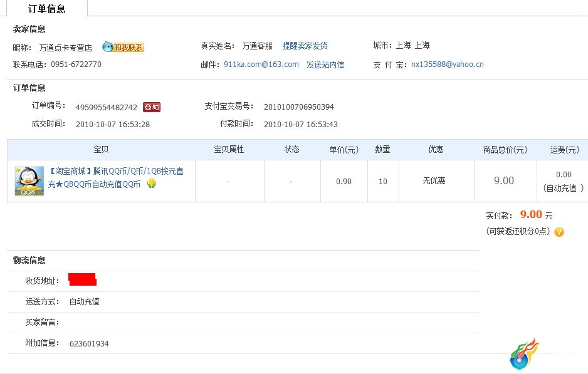Click order number 49599554482742
Image resolution: width=588 pixels, height=374 pixels.
click(x=107, y=108)
